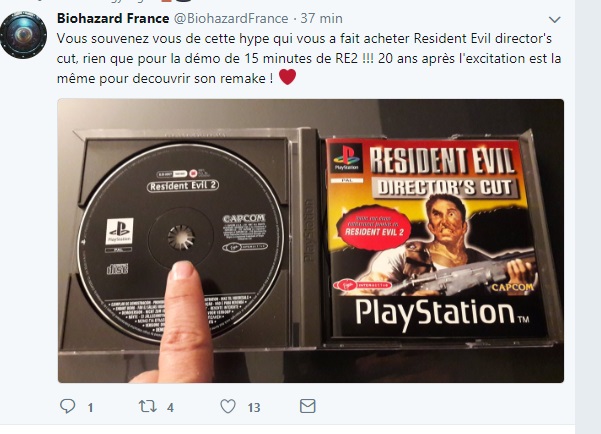Open the Biohazard France display name
Viewport: 601px width, 434px height.
(113, 18)
